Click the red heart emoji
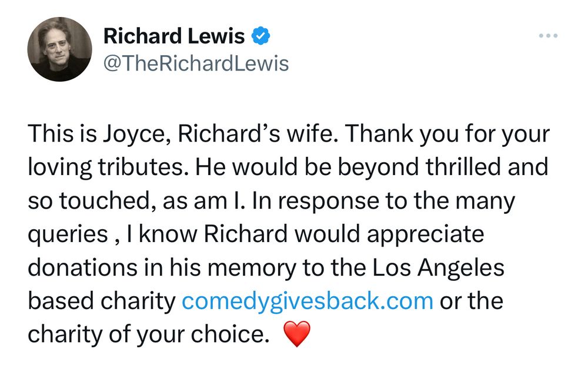This screenshot has width=588, height=372. pyautogui.click(x=296, y=335)
